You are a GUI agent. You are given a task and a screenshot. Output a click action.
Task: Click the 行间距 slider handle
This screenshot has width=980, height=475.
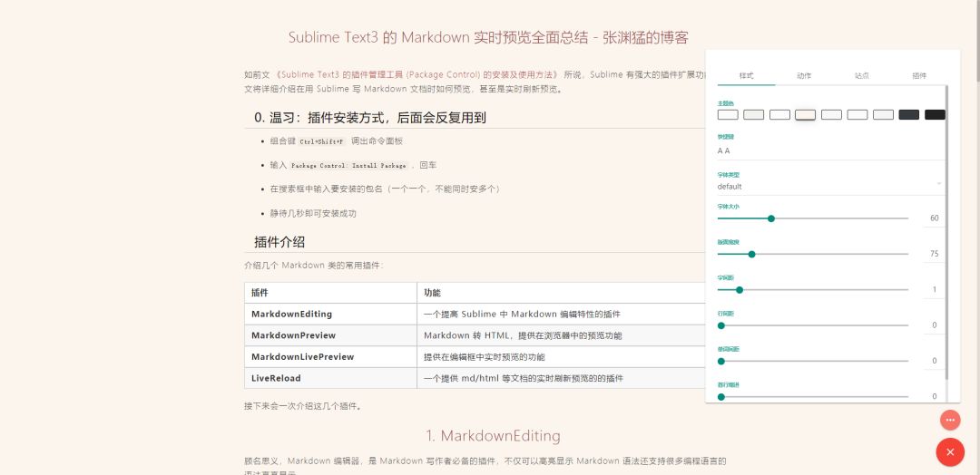point(721,325)
